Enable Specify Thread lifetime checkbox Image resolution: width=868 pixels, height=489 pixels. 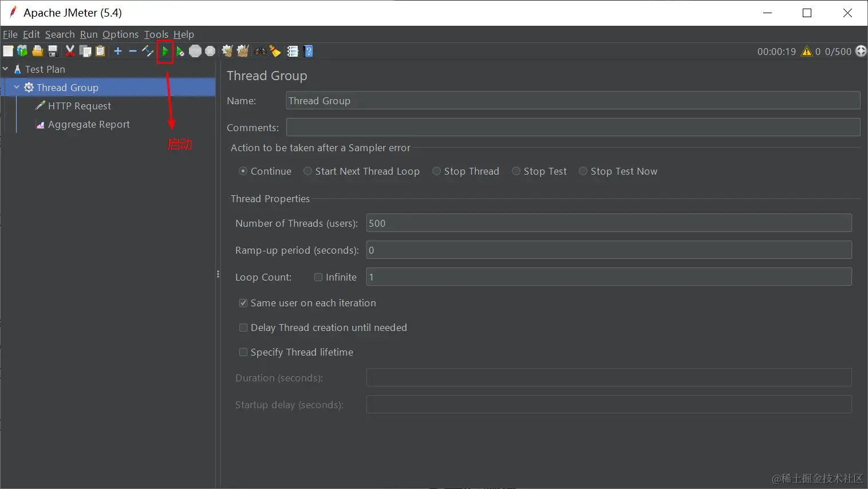pyautogui.click(x=243, y=352)
